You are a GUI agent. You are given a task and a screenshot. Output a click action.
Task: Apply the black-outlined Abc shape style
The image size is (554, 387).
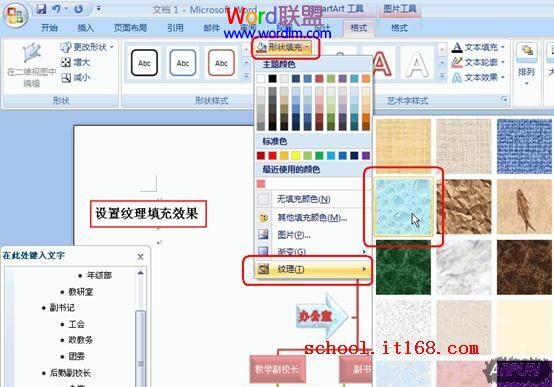pyautogui.click(x=144, y=63)
